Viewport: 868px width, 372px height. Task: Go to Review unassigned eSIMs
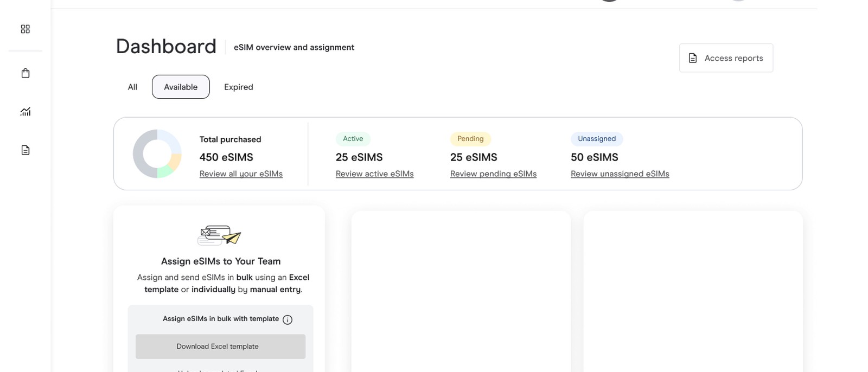620,174
